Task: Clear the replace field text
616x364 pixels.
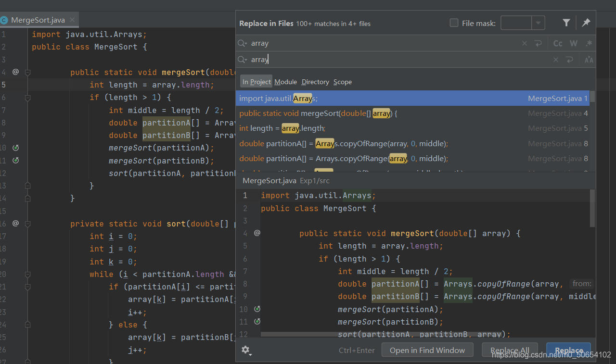Action: [556, 60]
